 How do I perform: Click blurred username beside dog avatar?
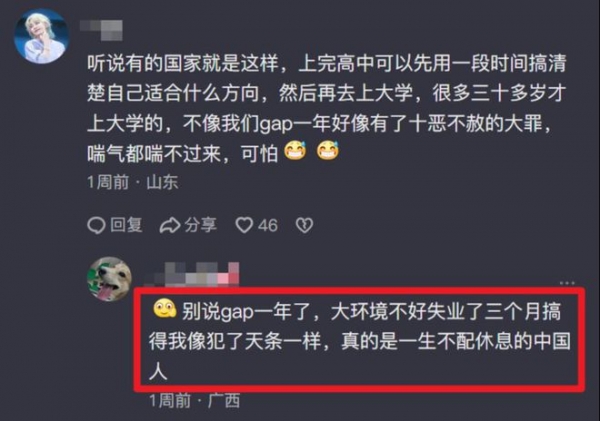point(194,274)
